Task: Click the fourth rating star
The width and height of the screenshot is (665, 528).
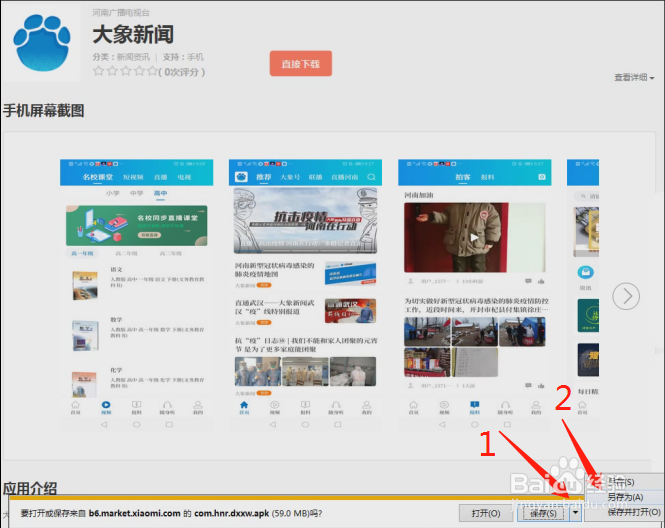Action: [x=139, y=71]
